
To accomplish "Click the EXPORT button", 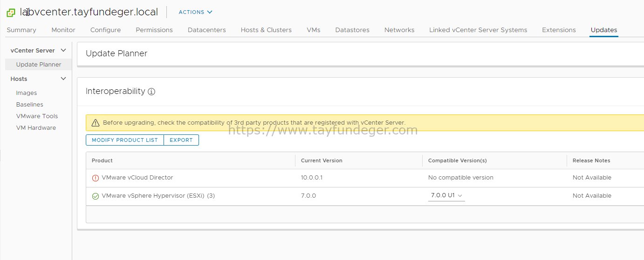I will [x=181, y=140].
